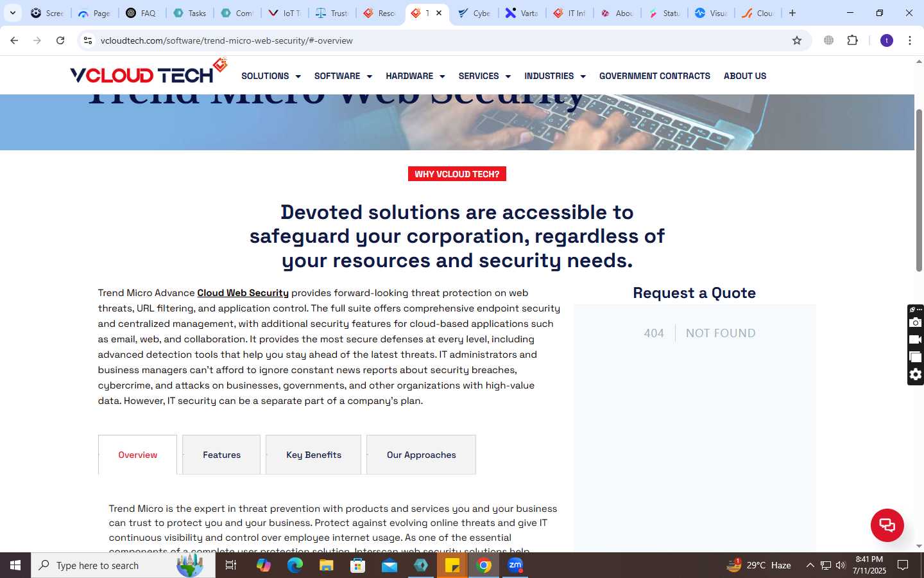924x578 pixels.
Task: Switch to Our Approaches tab
Action: 421,455
